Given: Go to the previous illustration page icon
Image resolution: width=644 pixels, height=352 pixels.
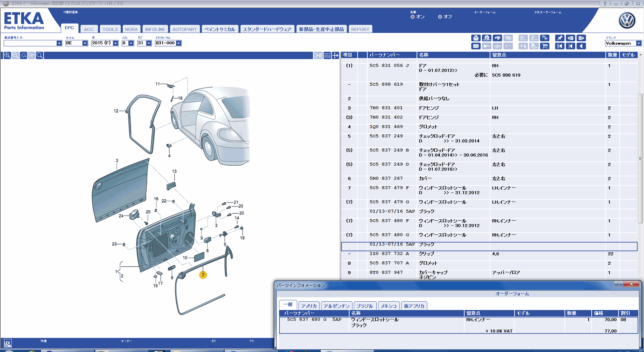Looking at the screenshot, I should (x=570, y=38).
